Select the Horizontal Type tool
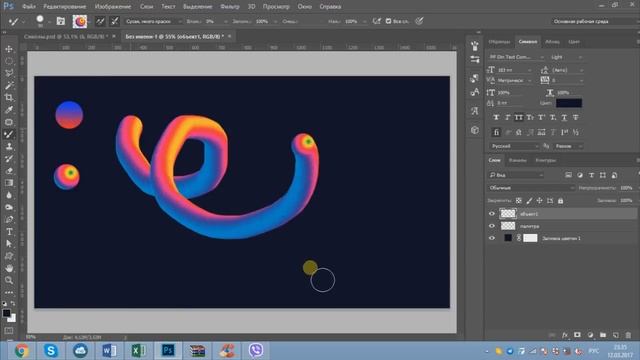The width and height of the screenshot is (640, 360). (9, 232)
